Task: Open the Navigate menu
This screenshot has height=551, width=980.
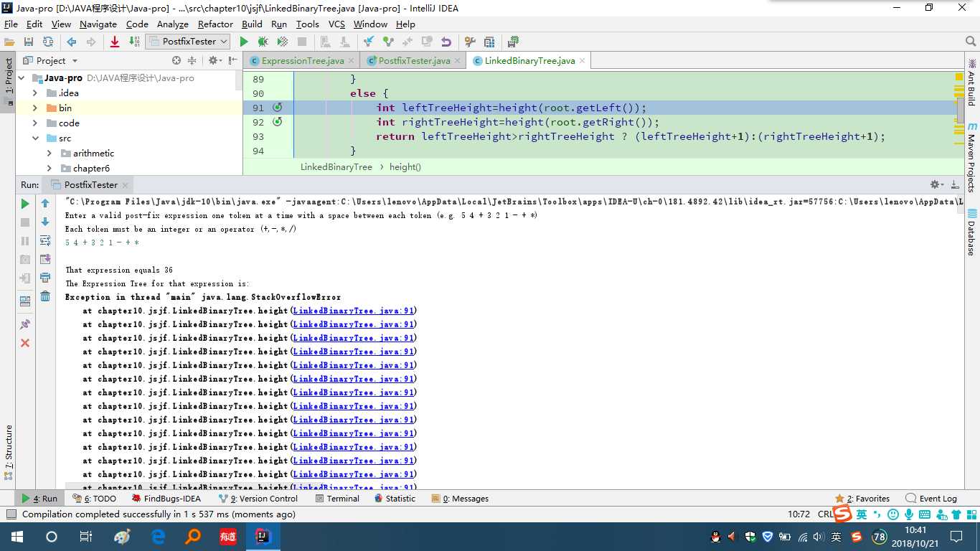Action: (98, 24)
